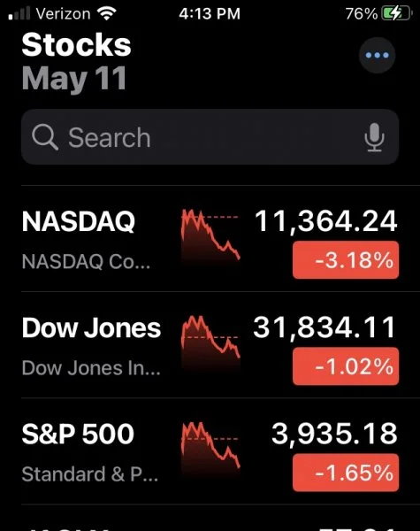The image size is (420, 531).
Task: Tap the microphone dictation icon
Action: [x=374, y=137]
